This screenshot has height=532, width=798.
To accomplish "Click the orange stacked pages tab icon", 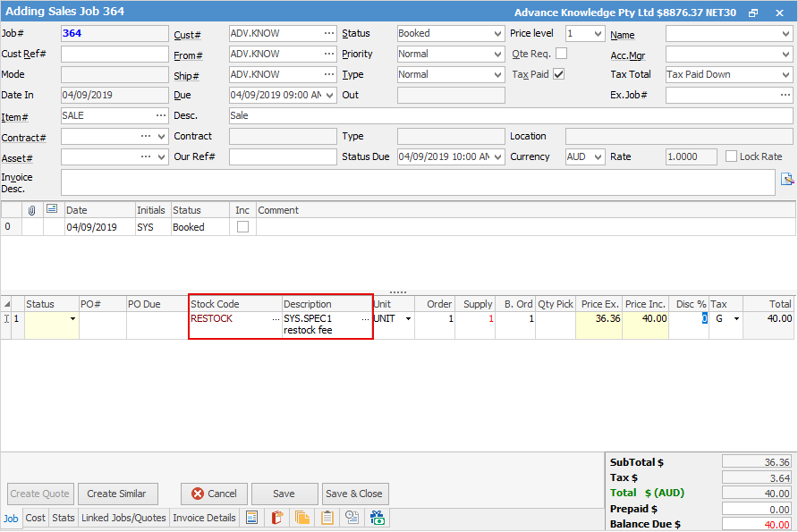I will [302, 518].
